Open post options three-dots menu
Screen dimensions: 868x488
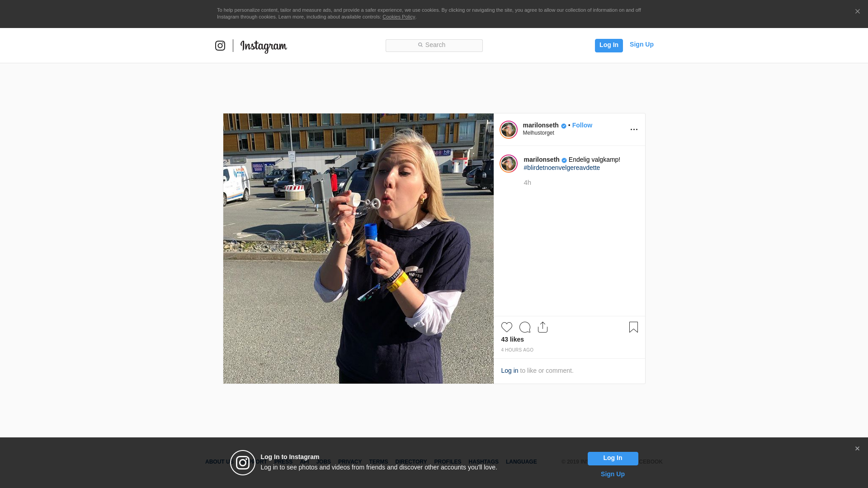click(634, 130)
